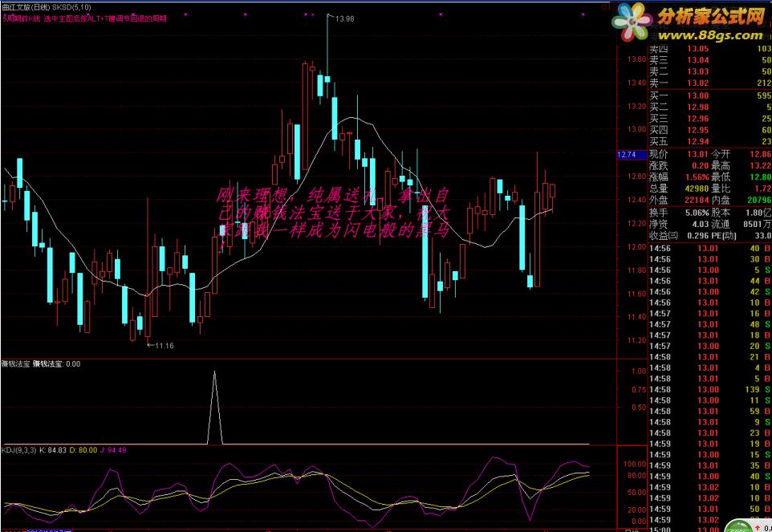Viewport: 772px width, 532px height.
Task: Click the 净资 4.03 net asset value
Action: [x=701, y=224]
